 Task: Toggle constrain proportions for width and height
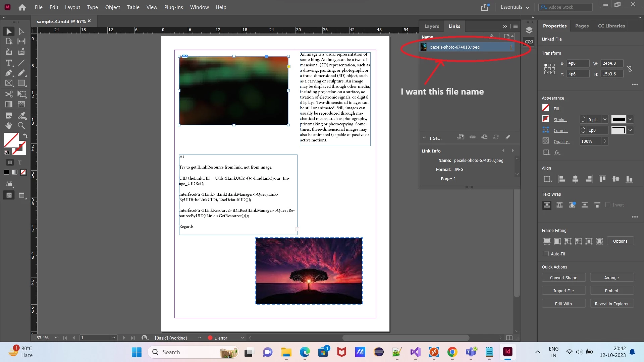click(x=630, y=69)
